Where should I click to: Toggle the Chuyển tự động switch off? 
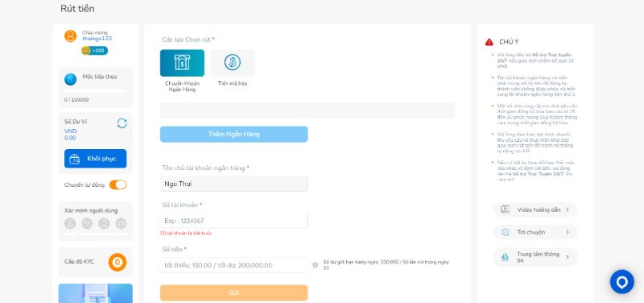pyautogui.click(x=118, y=185)
